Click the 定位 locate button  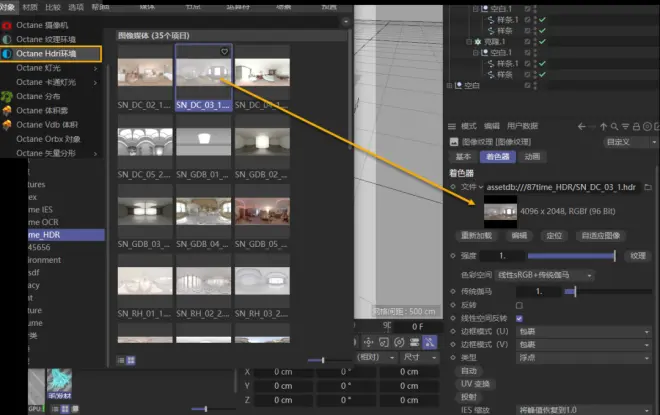[x=554, y=235]
